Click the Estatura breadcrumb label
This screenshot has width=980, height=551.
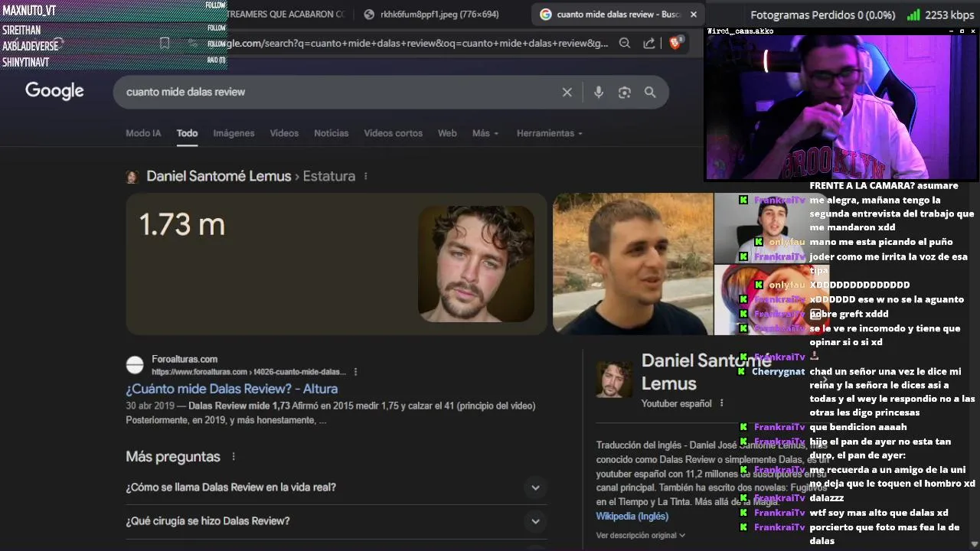pyautogui.click(x=329, y=176)
